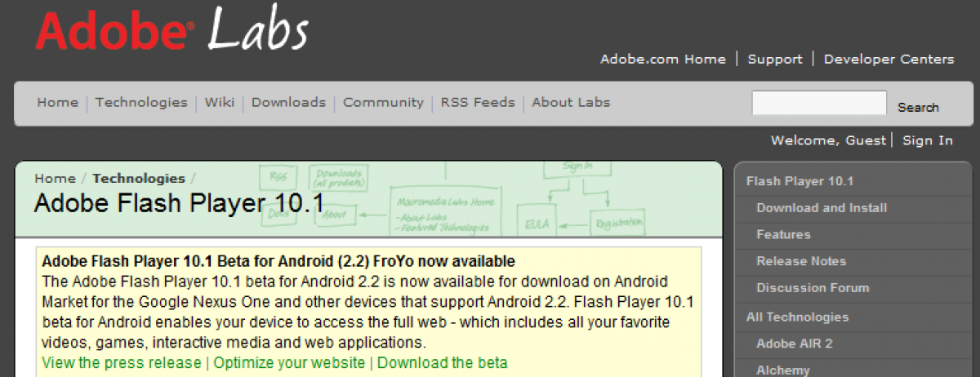Select Home in the navigation bar
The width and height of the screenshot is (980, 377).
point(57,103)
